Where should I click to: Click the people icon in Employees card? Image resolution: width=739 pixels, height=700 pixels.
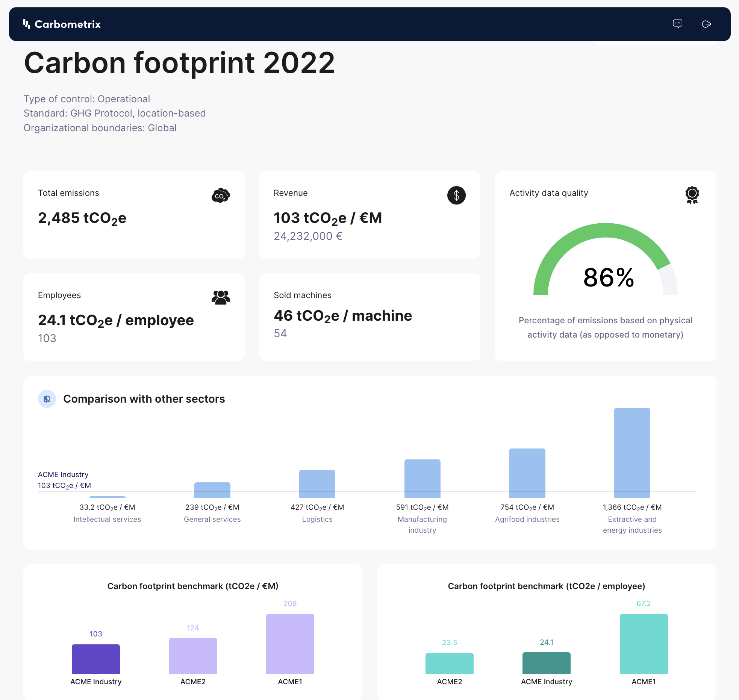click(x=221, y=297)
